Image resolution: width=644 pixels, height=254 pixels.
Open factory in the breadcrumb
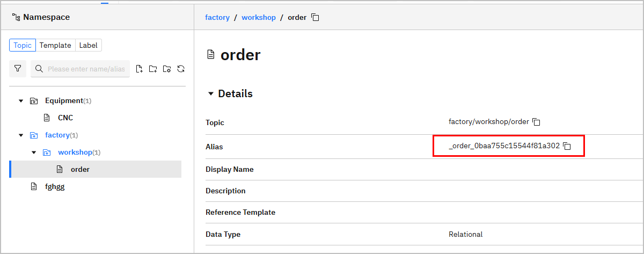[217, 18]
